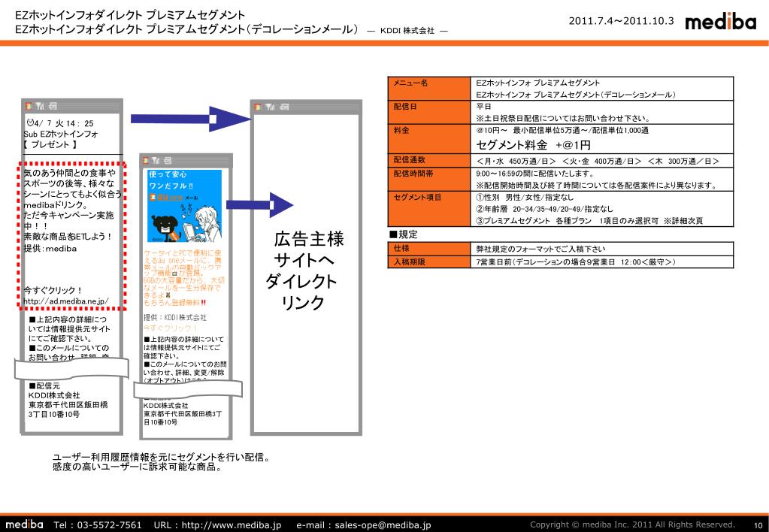The width and height of the screenshot is (769, 532).
Task: Click the clock icon beside 4/7 火 14:25
Action: [30, 122]
